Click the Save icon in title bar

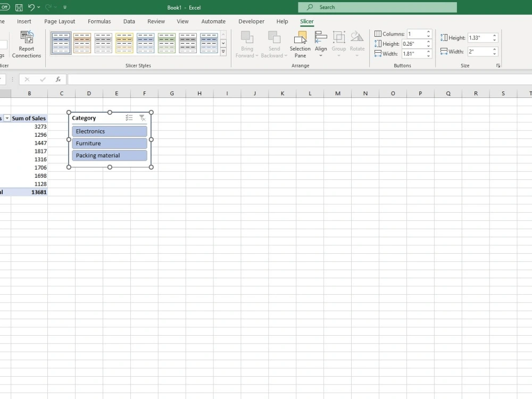[19, 7]
